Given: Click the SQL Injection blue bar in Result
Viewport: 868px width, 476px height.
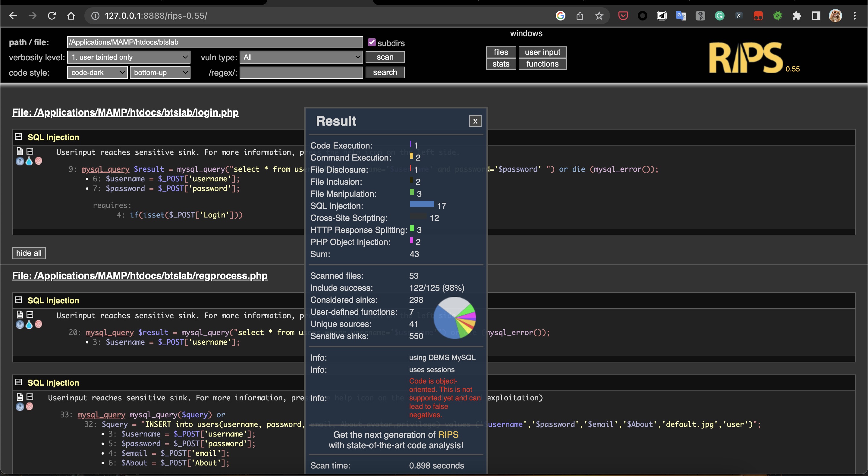Looking at the screenshot, I should pos(422,204).
